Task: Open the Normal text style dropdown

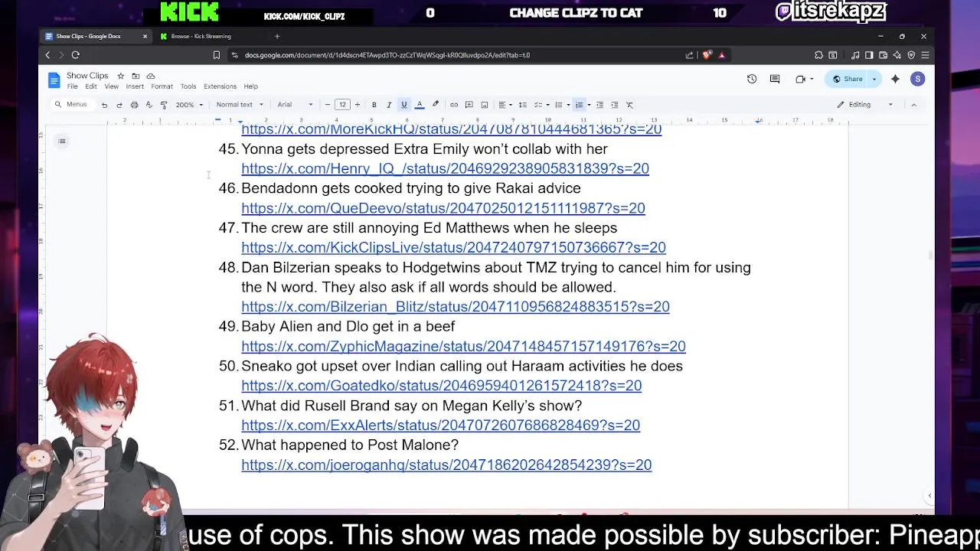Action: (240, 105)
